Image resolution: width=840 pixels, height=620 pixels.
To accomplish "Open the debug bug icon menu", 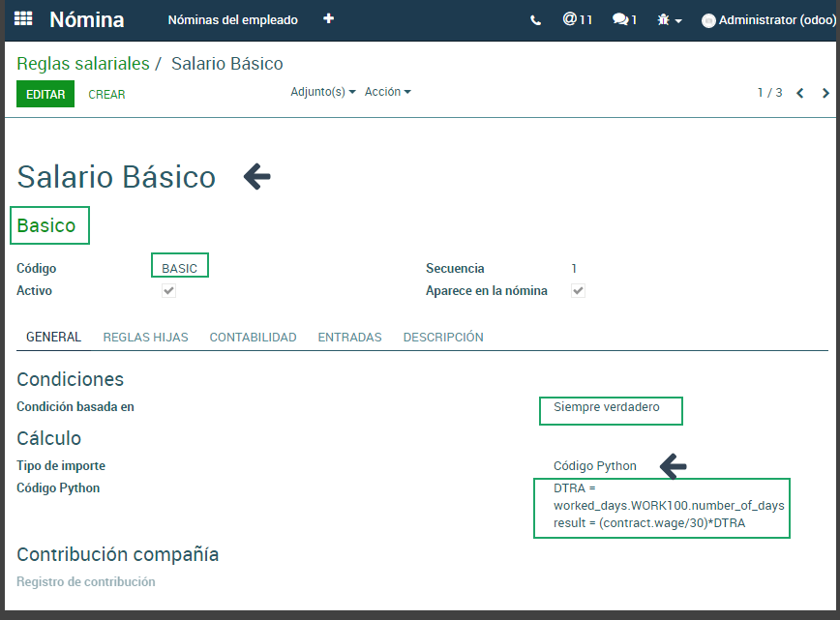I will coord(670,19).
